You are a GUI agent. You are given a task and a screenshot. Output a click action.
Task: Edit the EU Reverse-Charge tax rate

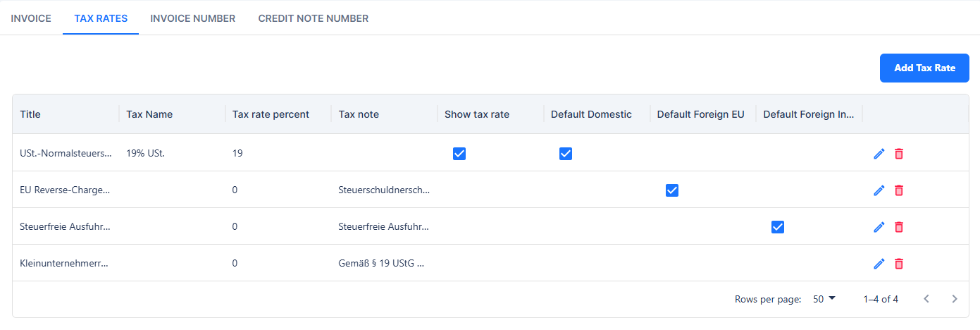(879, 190)
